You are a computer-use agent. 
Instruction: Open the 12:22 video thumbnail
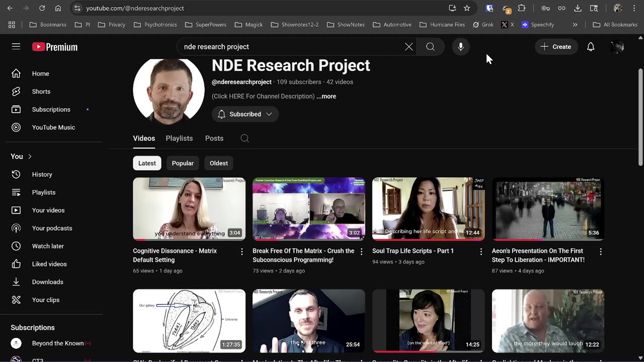548,321
